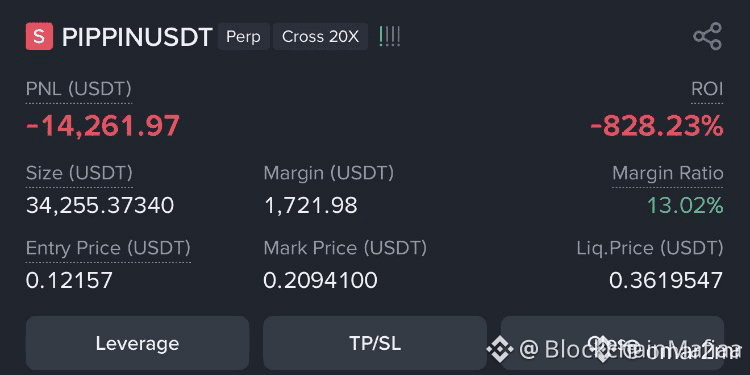750x375 pixels.
Task: Select the Perp contract tag
Action: tap(243, 36)
